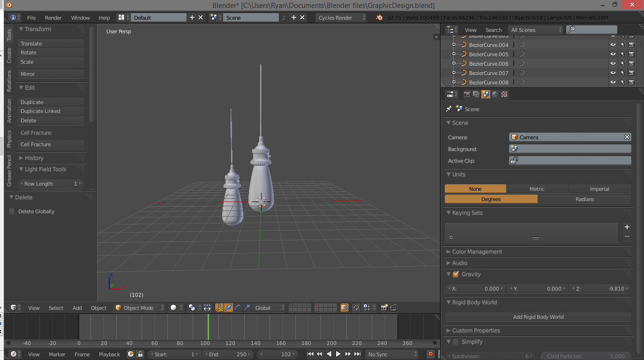Click the Camera object field
Screen dimensions: 644x360
pyautogui.click(x=570, y=137)
